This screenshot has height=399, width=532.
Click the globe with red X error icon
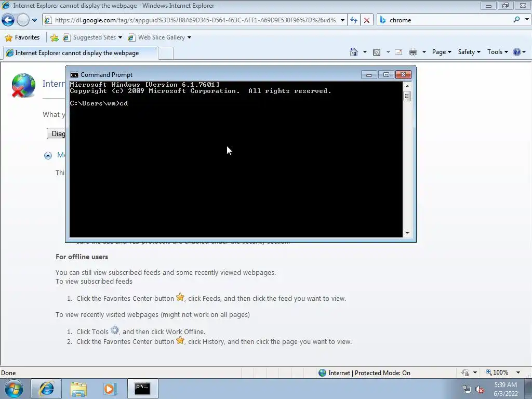coord(23,86)
